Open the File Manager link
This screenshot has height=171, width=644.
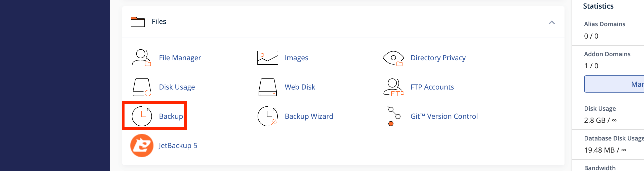point(180,58)
